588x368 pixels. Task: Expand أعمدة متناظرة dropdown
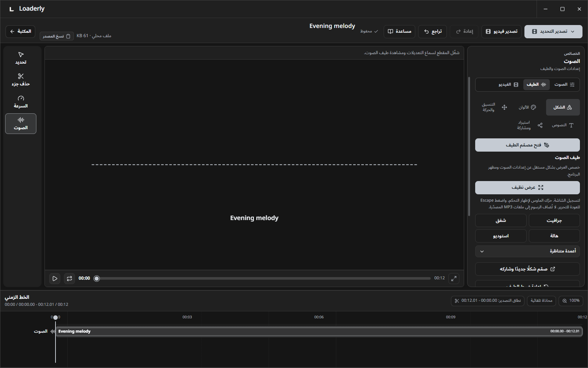point(527,251)
